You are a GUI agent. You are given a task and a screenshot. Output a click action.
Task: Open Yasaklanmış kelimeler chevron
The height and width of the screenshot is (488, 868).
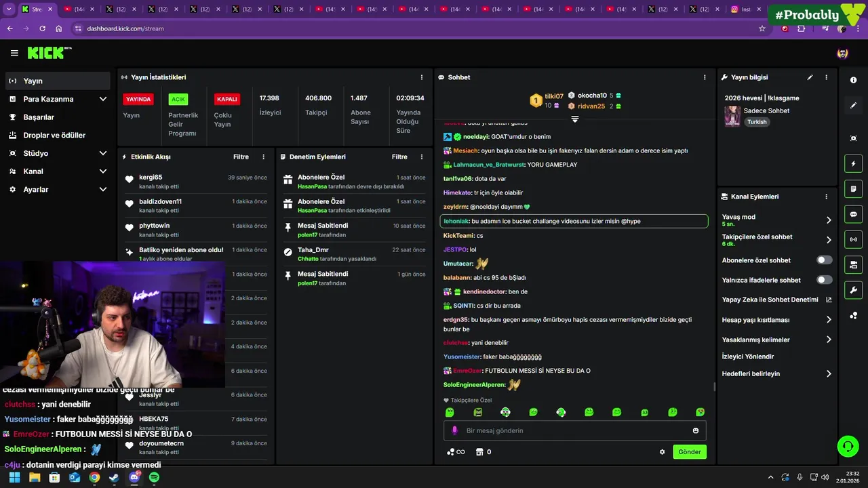point(829,340)
